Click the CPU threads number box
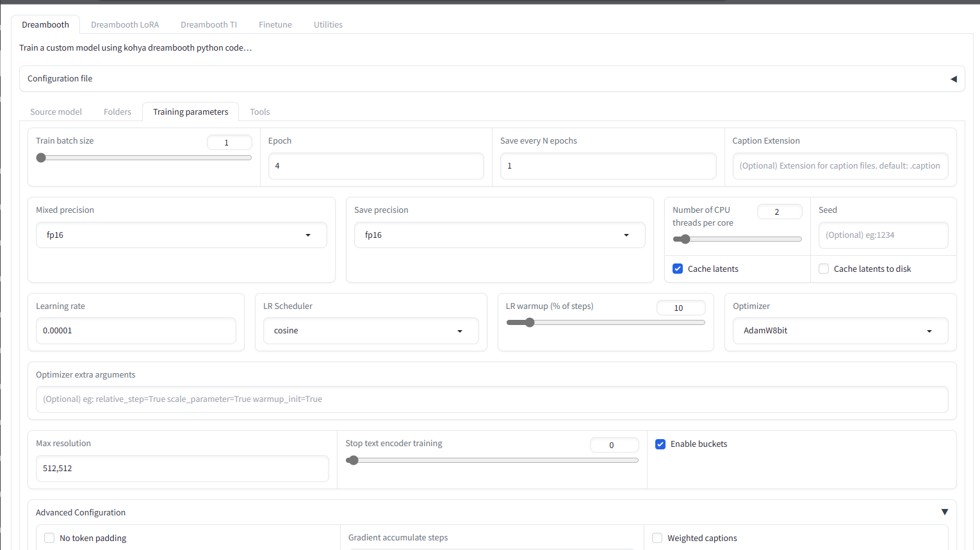 coord(780,212)
